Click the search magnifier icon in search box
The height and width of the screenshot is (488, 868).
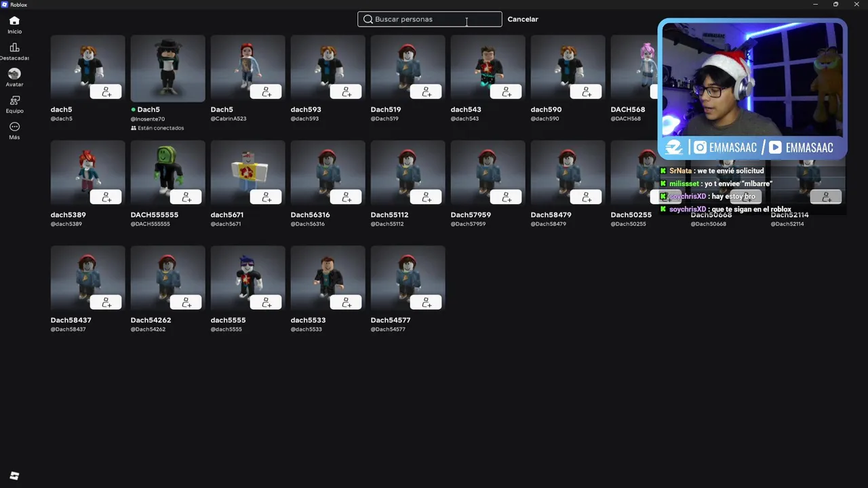click(x=368, y=19)
